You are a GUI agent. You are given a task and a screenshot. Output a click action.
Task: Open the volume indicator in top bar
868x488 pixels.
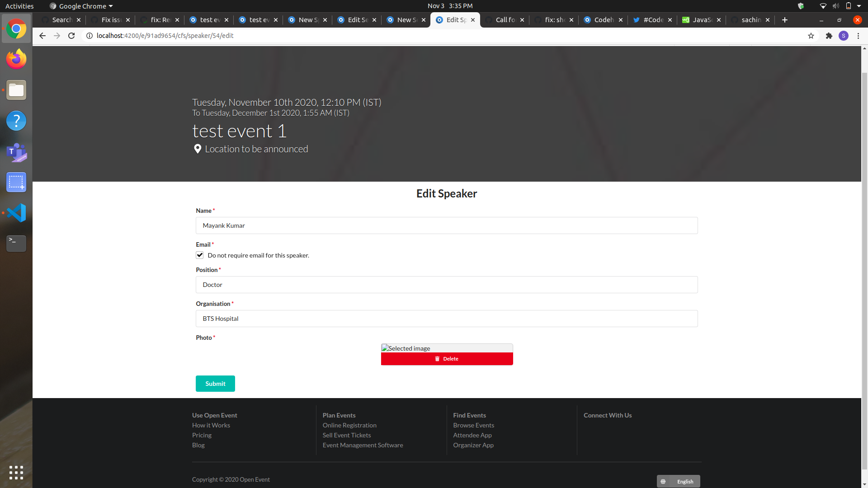(x=836, y=6)
